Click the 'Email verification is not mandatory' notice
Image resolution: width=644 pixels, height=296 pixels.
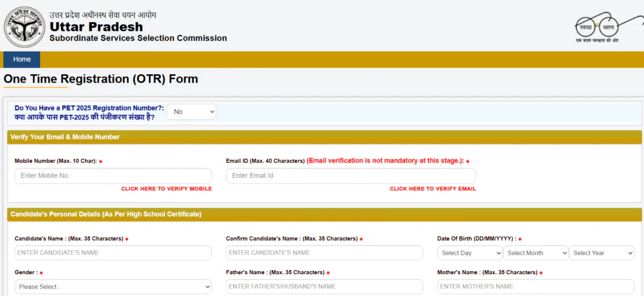click(x=385, y=161)
